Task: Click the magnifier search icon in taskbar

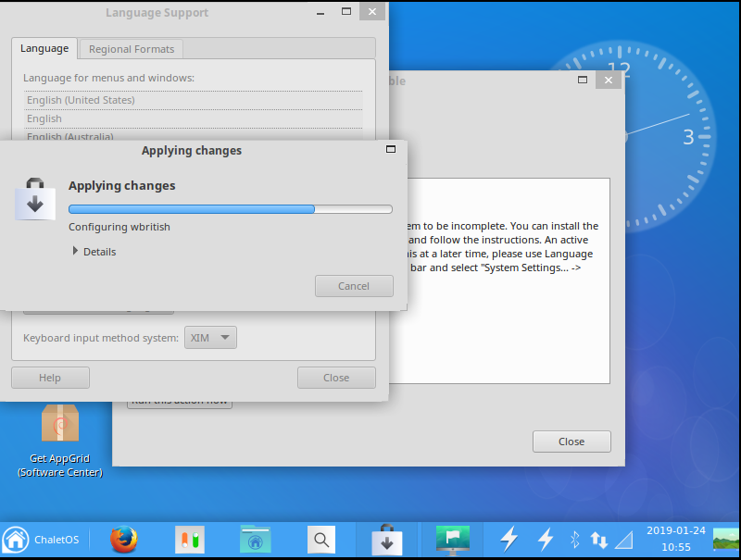Action: (320, 540)
